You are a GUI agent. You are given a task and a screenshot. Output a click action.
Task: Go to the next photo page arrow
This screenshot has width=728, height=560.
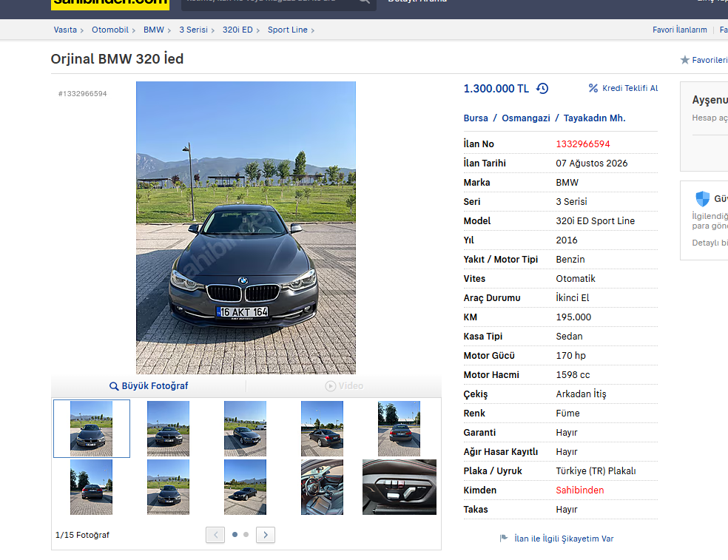pos(266,535)
